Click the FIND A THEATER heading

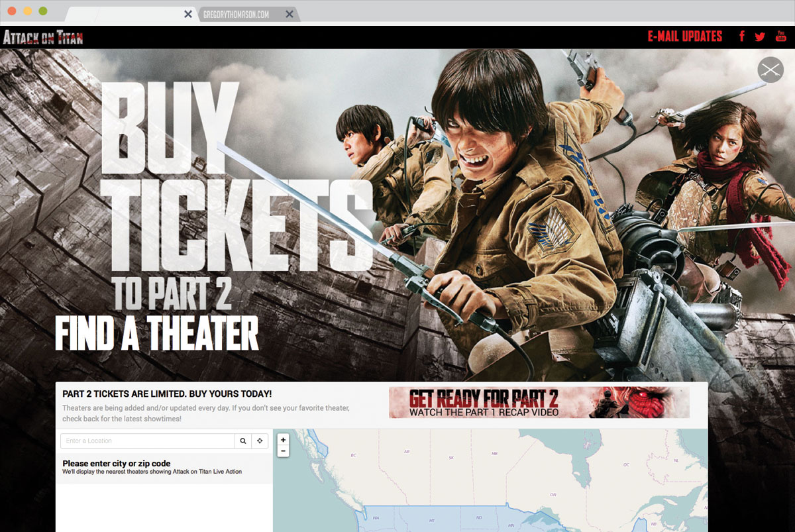pyautogui.click(x=156, y=333)
